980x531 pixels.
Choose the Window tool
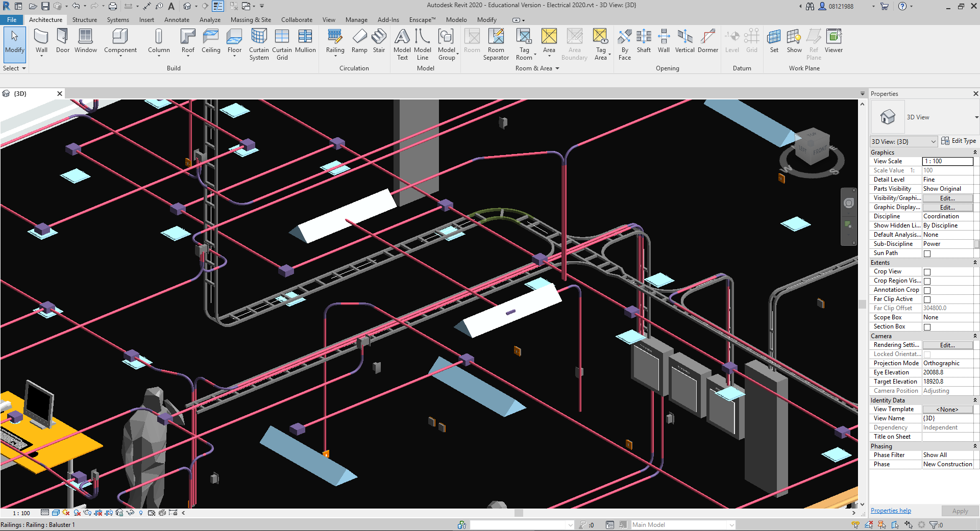click(x=85, y=41)
